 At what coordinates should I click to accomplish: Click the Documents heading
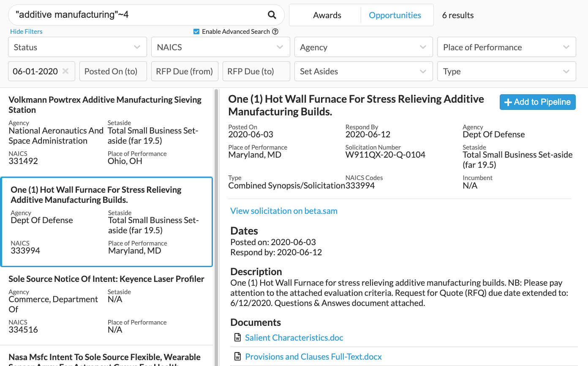(256, 322)
